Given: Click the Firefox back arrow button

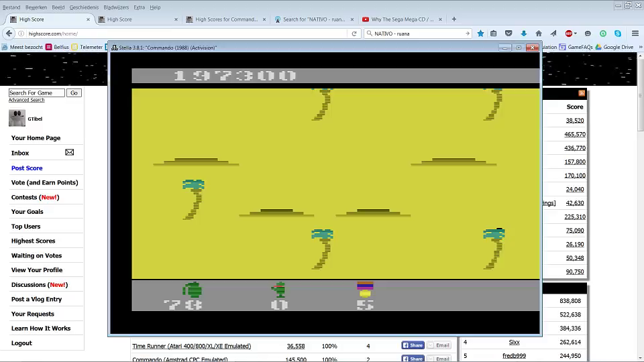Looking at the screenshot, I should pos(9,34).
